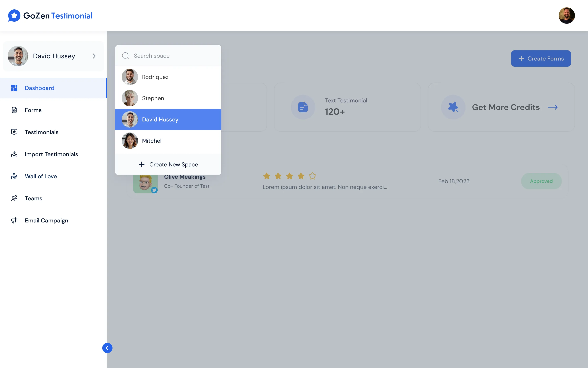The height and width of the screenshot is (368, 588).
Task: Select the highlighted David Hussey space
Action: pyautogui.click(x=168, y=119)
